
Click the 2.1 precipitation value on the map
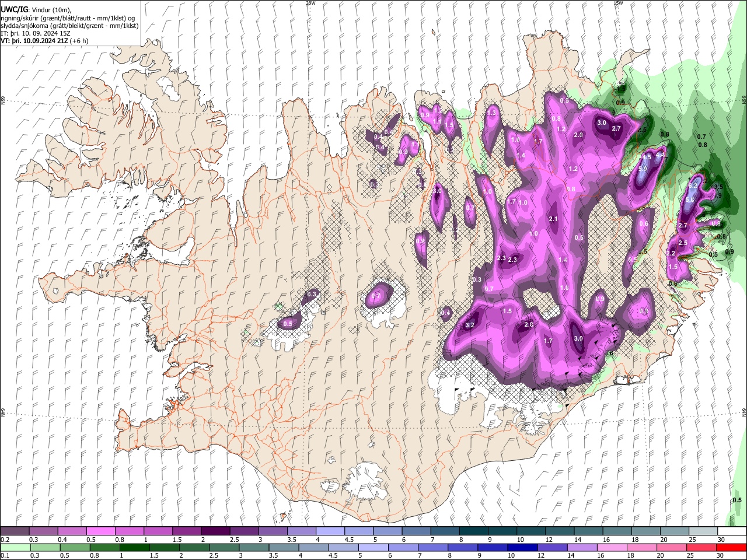[554, 219]
